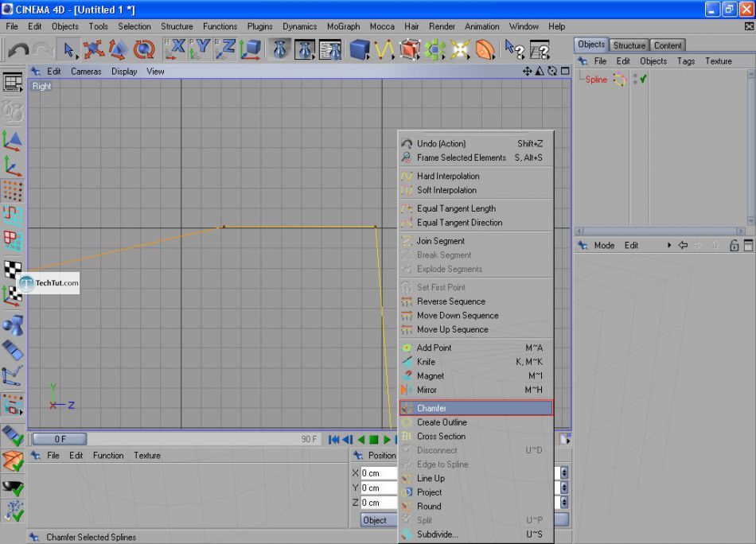Viewport: 756px width, 544px height.
Task: Open the array modeling objects icon
Action: [x=435, y=49]
